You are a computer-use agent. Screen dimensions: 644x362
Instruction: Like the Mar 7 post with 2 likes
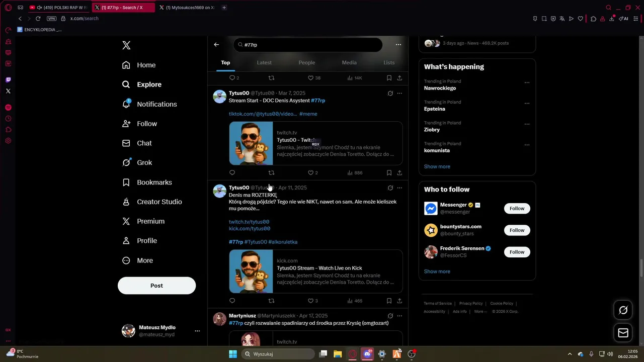[313, 173]
